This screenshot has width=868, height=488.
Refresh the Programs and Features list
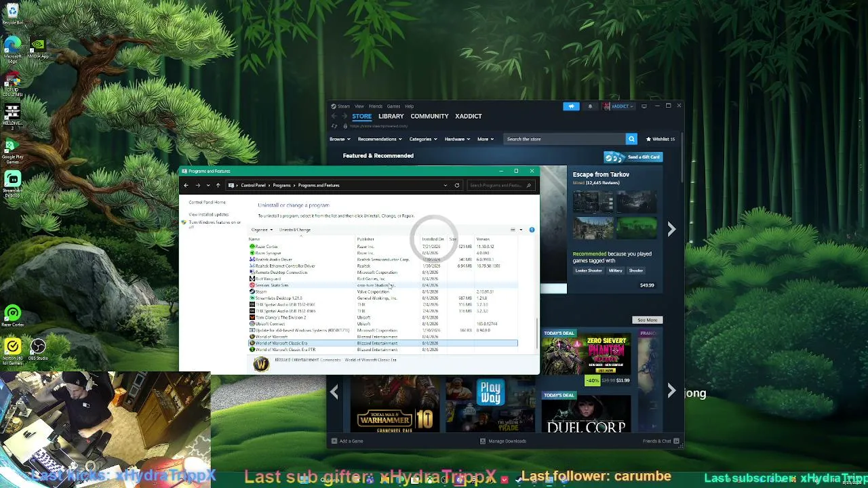tap(457, 185)
